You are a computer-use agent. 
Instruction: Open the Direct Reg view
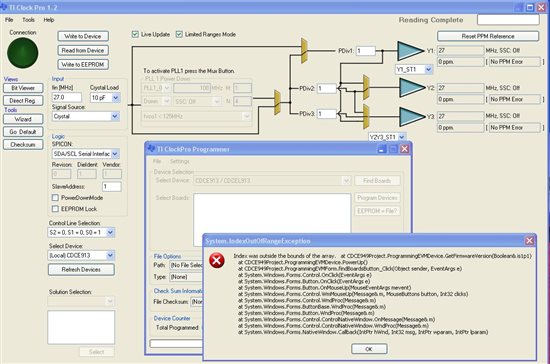pos(23,101)
